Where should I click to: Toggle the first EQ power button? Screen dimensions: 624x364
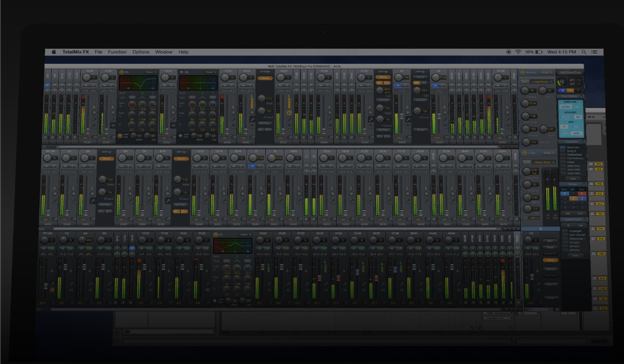[122, 72]
